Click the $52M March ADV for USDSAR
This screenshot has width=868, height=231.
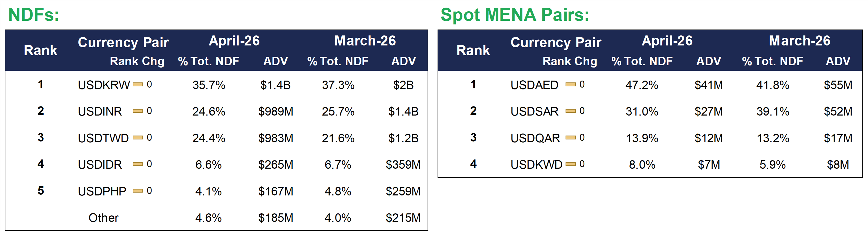(x=838, y=111)
